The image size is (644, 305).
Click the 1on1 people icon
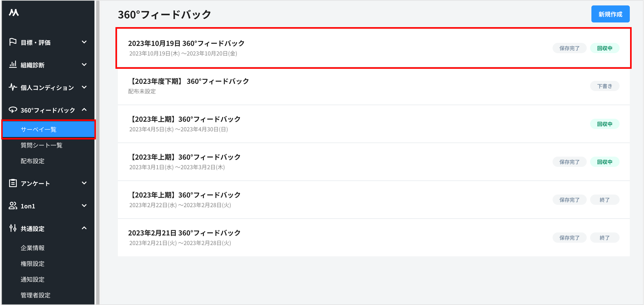pos(13,206)
